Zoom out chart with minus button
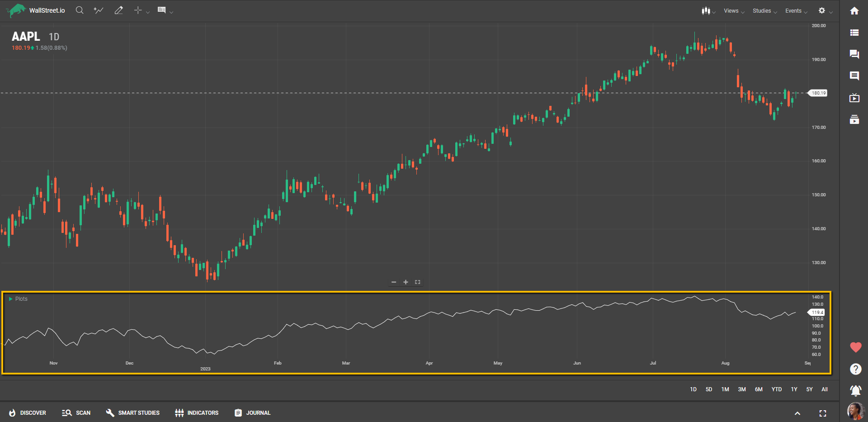Screen dimensions: 868x422 point(394,282)
